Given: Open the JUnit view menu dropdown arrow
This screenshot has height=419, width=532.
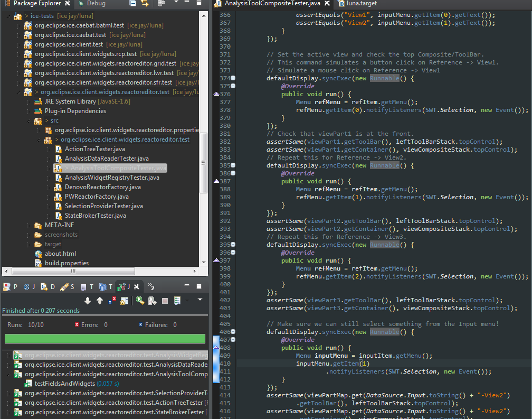Looking at the screenshot, I should 199,300.
